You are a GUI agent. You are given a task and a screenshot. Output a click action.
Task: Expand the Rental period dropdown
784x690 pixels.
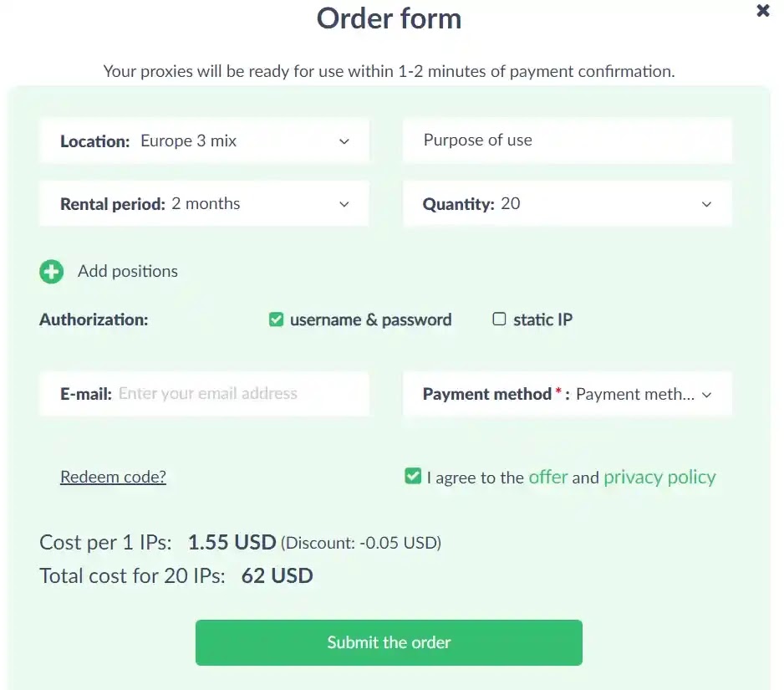point(204,204)
